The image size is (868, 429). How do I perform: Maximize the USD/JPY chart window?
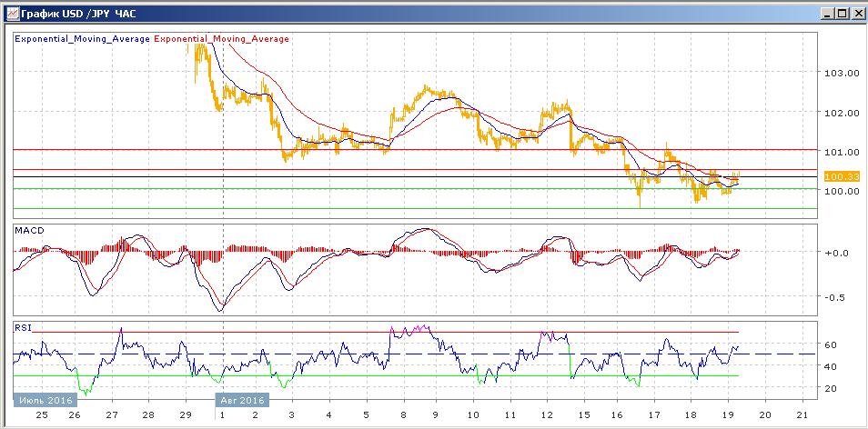coord(841,13)
